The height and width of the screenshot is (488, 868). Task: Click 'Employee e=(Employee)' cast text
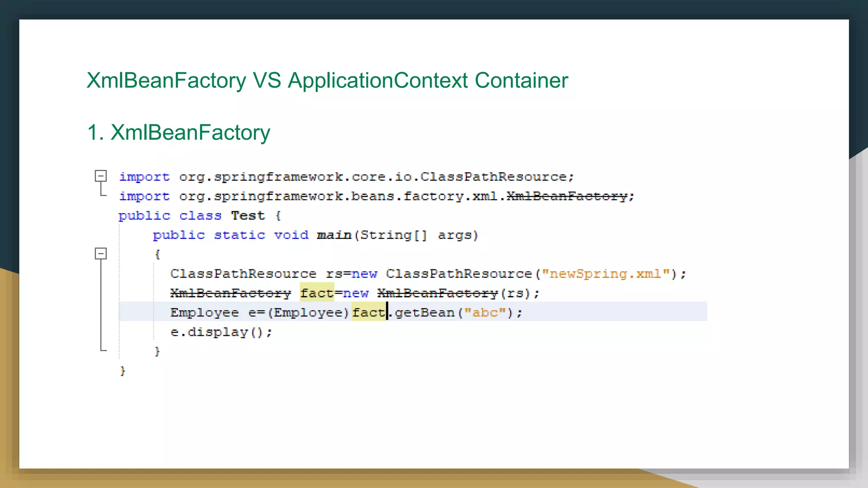pos(260,313)
